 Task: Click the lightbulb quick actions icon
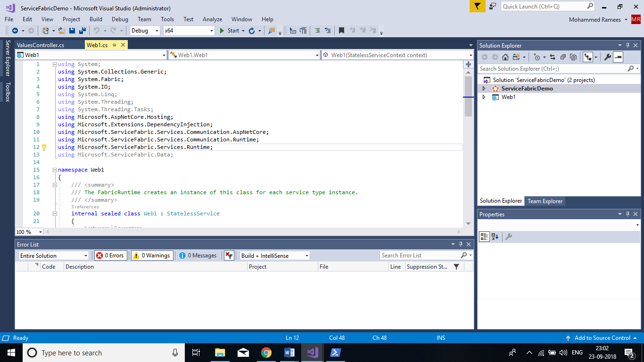pos(44,147)
